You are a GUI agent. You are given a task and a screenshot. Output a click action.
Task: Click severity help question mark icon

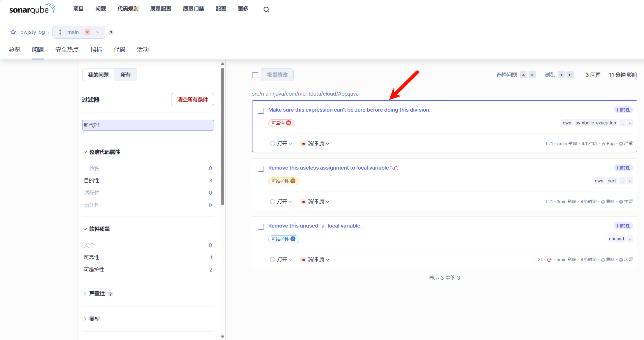point(110,294)
